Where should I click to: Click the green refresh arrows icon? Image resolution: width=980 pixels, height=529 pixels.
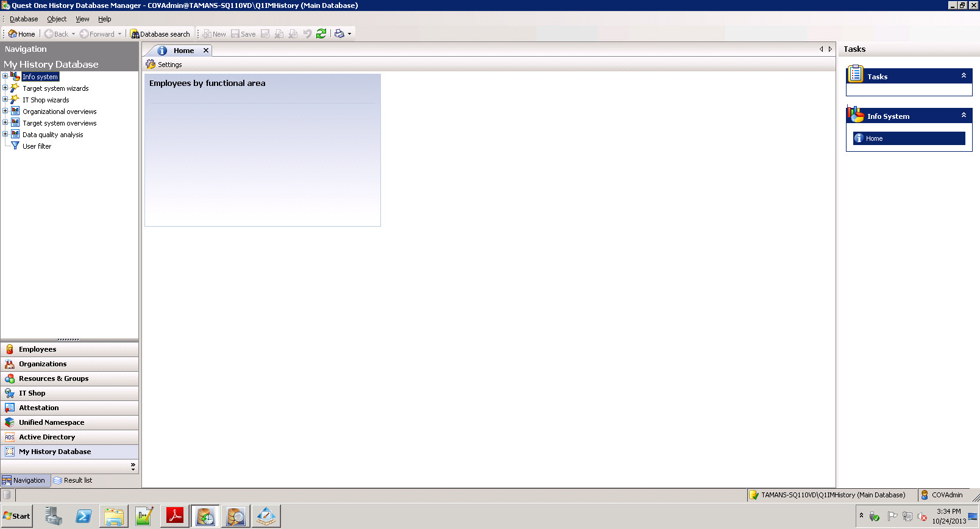pyautogui.click(x=321, y=34)
